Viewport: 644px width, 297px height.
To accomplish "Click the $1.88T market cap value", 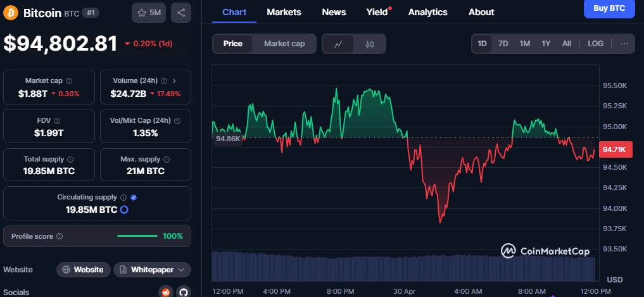I will pos(33,94).
